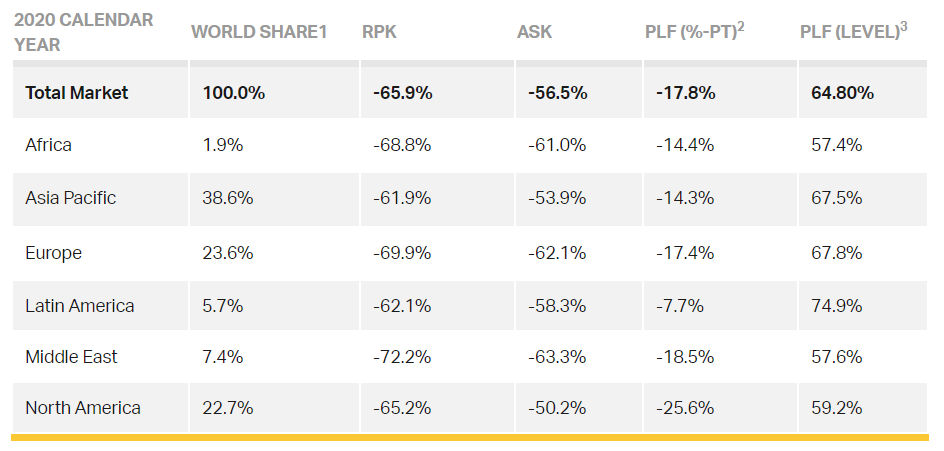
Task: Click the Total Market row label
Action: tap(77, 93)
